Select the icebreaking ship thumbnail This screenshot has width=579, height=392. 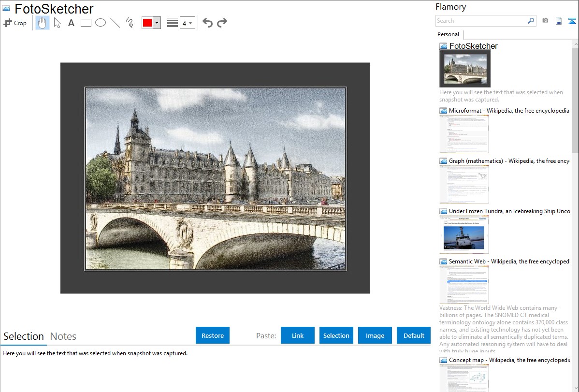point(464,234)
